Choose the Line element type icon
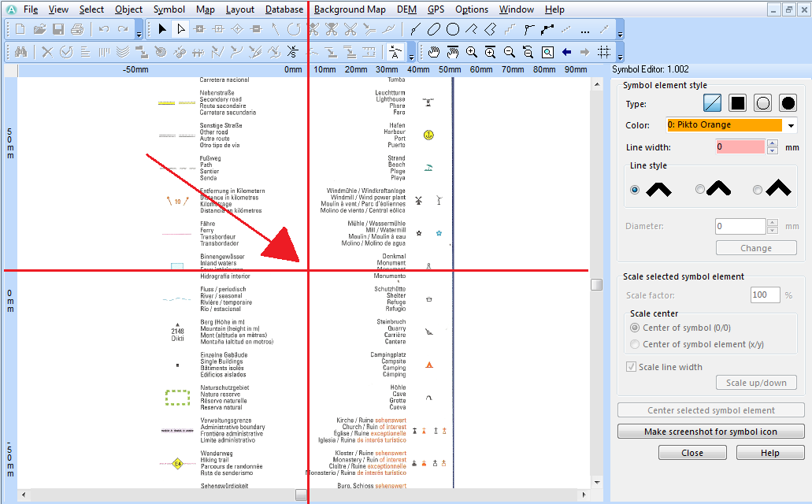812x504 pixels. (713, 104)
